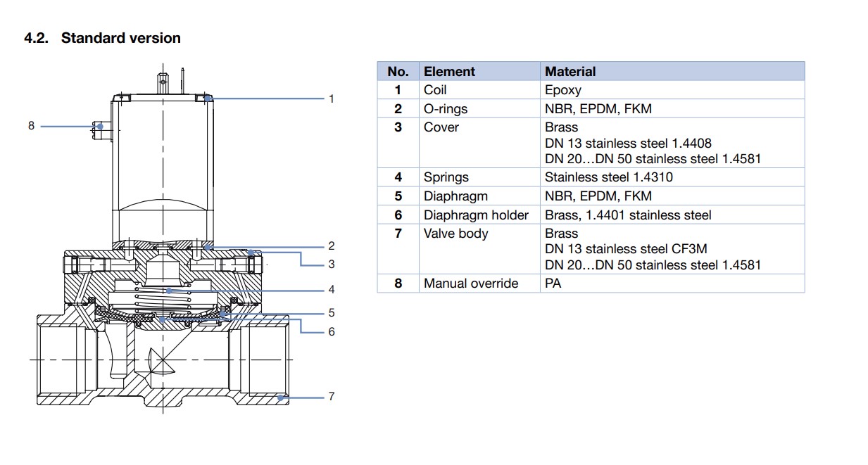The width and height of the screenshot is (868, 465).
Task: Select number 2 in the table's No. column
Action: point(398,108)
